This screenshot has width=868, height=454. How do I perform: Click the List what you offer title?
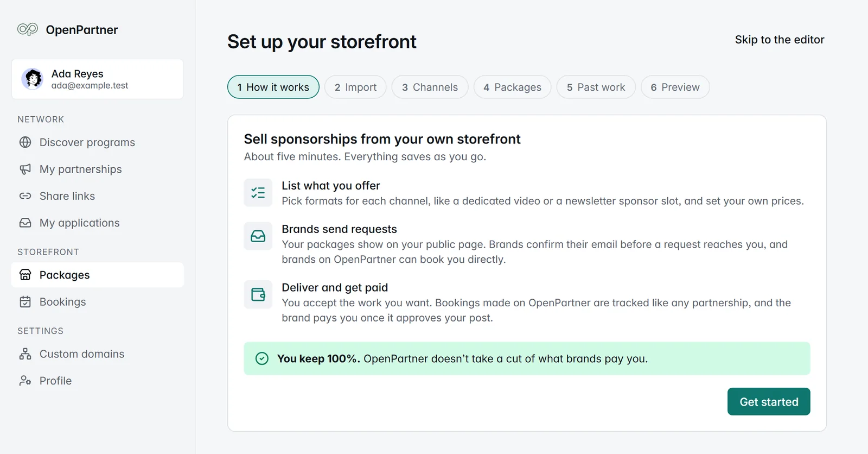click(x=331, y=186)
